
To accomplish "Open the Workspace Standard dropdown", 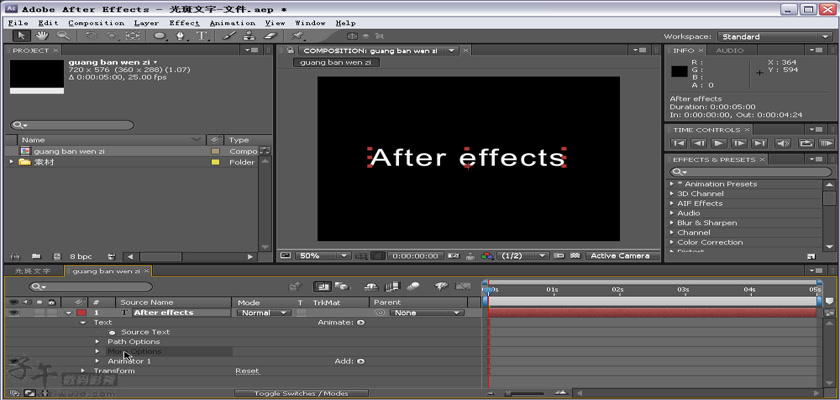I will [x=774, y=37].
